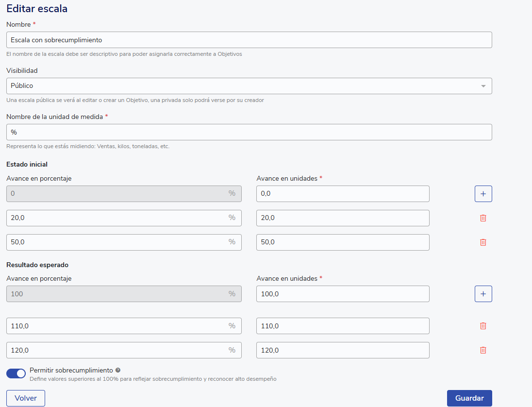This screenshot has width=532, height=407.
Task: Delete the 50,0 percentage row
Action: 483,242
